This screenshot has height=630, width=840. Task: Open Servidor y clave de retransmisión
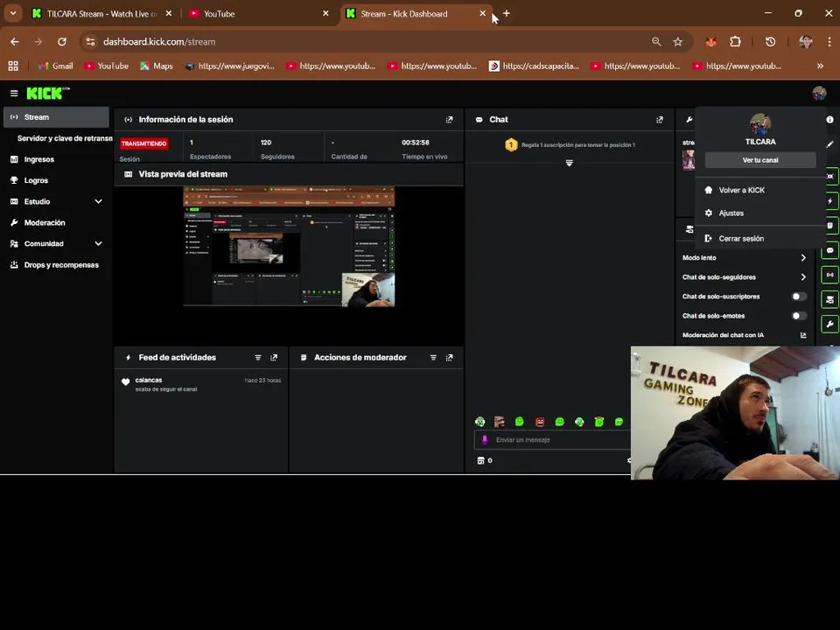(64, 138)
